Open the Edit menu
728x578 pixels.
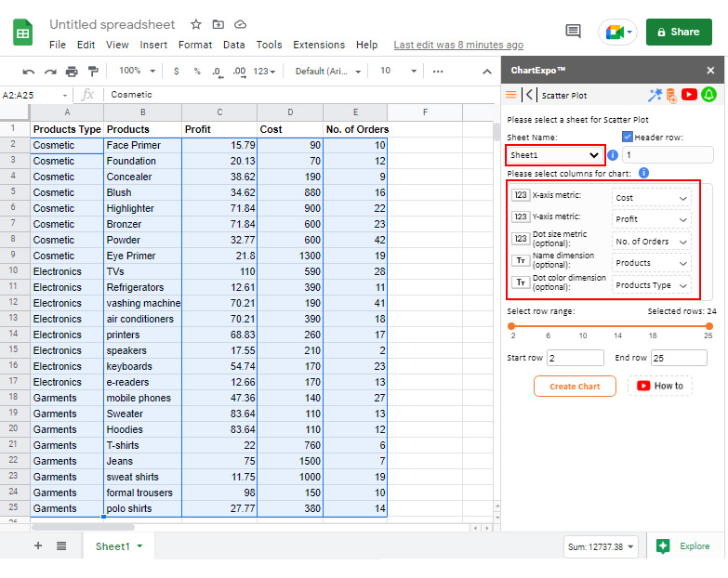[86, 45]
